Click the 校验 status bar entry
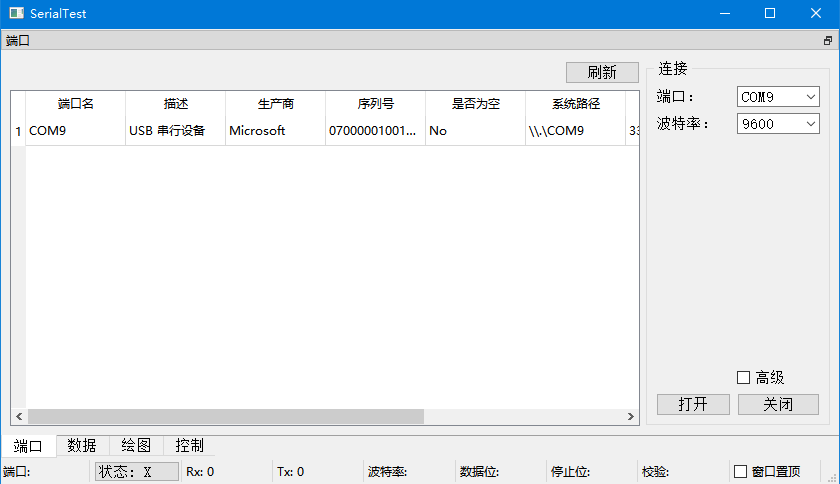The image size is (840, 484). [655, 472]
